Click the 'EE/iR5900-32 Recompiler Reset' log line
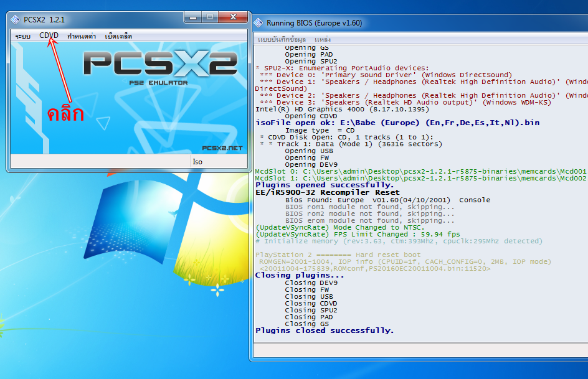The height and width of the screenshot is (379, 588). [328, 192]
